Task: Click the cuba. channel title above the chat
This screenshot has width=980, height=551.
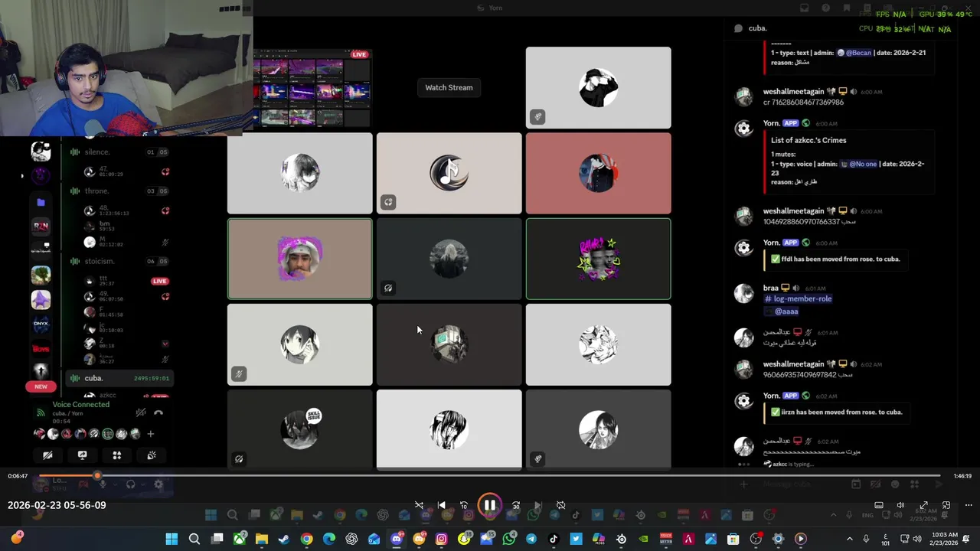Action: click(x=757, y=28)
